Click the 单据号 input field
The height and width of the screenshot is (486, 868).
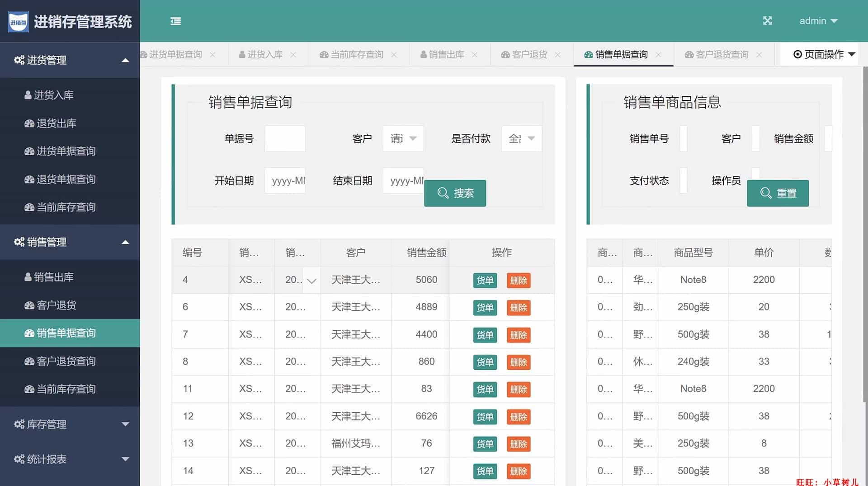285,138
